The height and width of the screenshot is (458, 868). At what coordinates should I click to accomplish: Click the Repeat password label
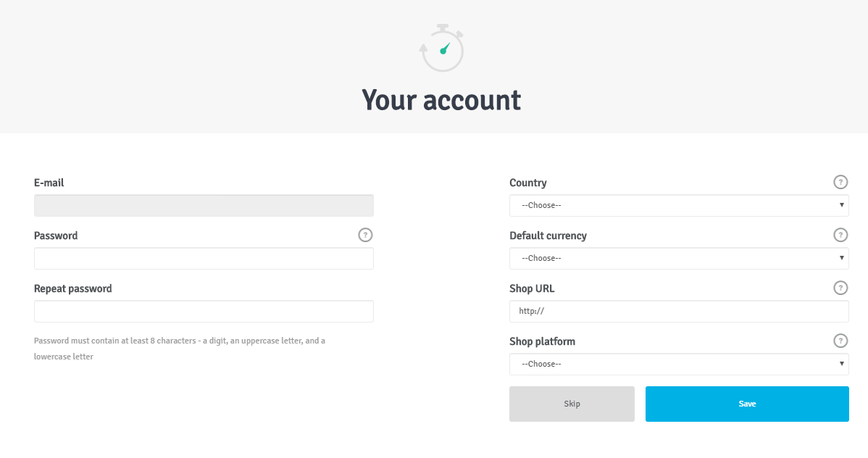click(x=72, y=288)
